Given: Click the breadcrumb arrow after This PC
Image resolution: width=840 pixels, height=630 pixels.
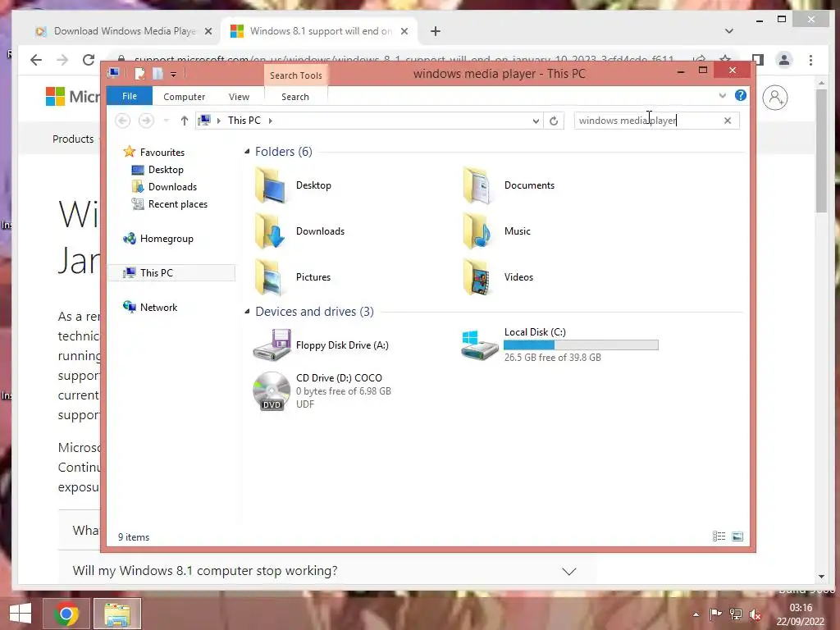Looking at the screenshot, I should pos(271,121).
